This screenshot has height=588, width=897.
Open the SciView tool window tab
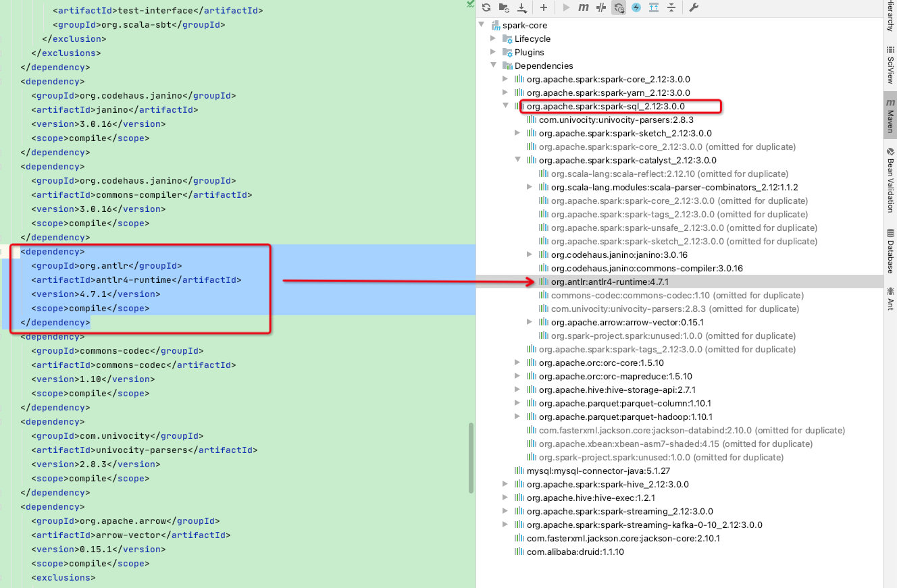point(890,64)
